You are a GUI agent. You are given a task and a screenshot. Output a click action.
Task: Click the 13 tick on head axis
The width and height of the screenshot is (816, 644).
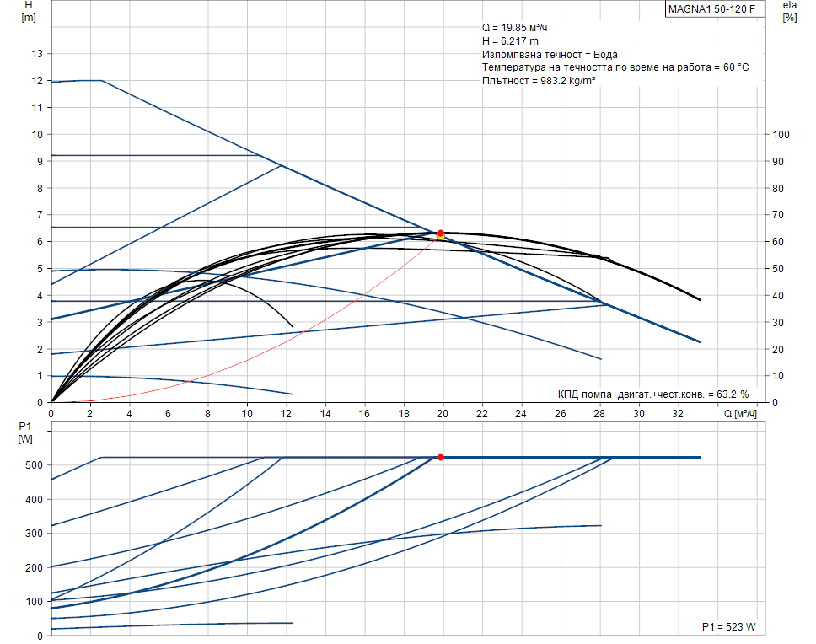coord(37,54)
